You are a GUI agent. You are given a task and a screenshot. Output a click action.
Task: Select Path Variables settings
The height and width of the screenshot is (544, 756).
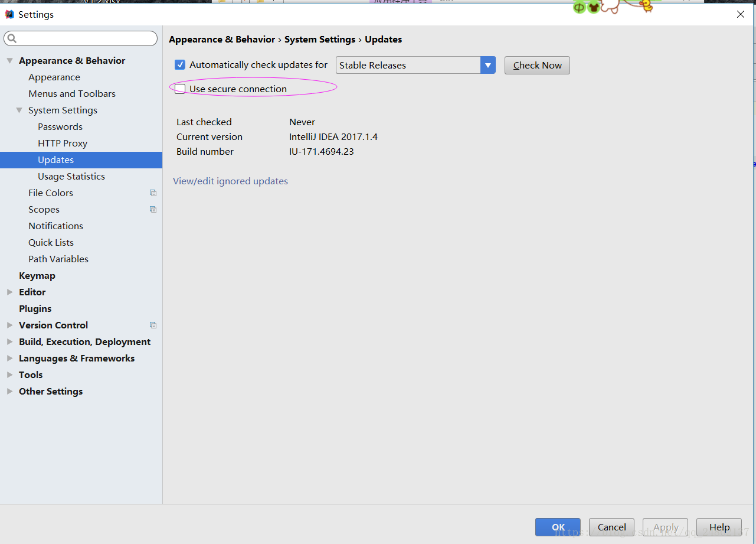58,259
